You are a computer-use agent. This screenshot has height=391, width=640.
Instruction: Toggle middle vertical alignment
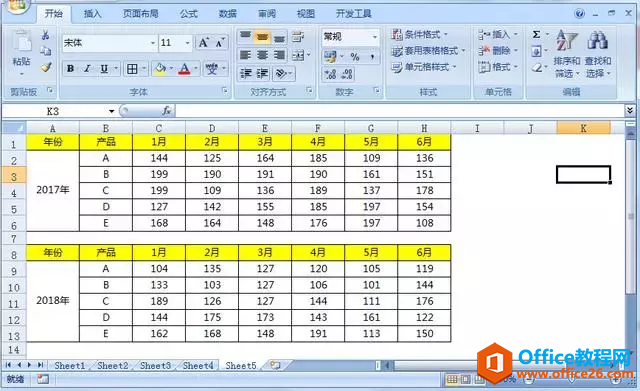pyautogui.click(x=262, y=37)
